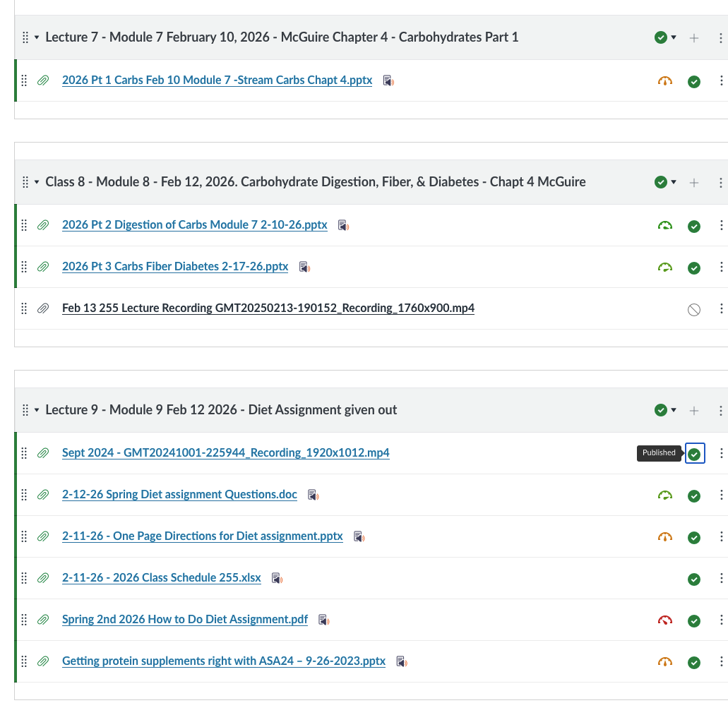Click add item plus icon for Lecture 7 module
This screenshot has height=703, width=728.
pyautogui.click(x=694, y=37)
